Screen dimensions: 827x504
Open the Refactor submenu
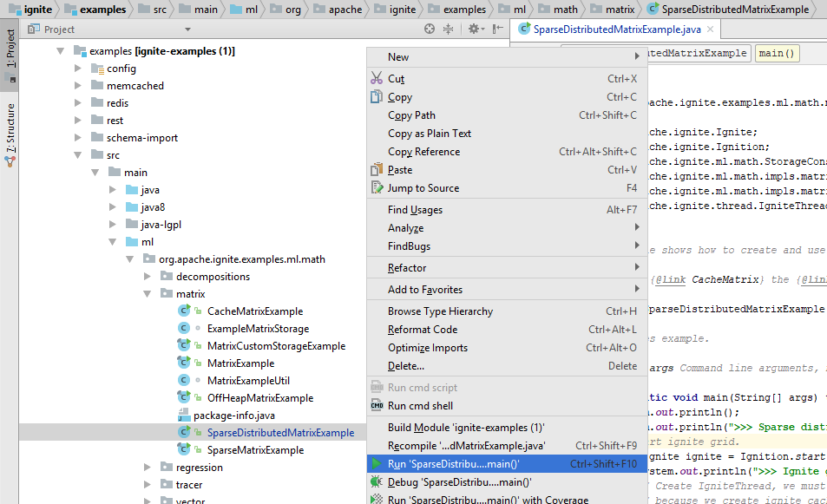coord(507,267)
